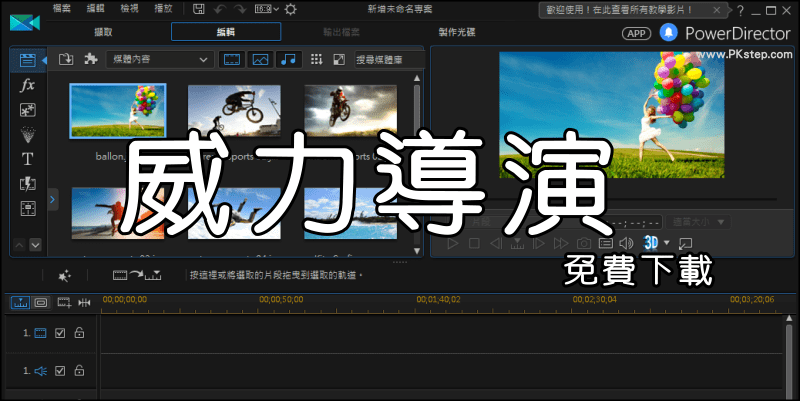This screenshot has width=800, height=401.
Task: Switch to the 擷取 tab
Action: [103, 32]
